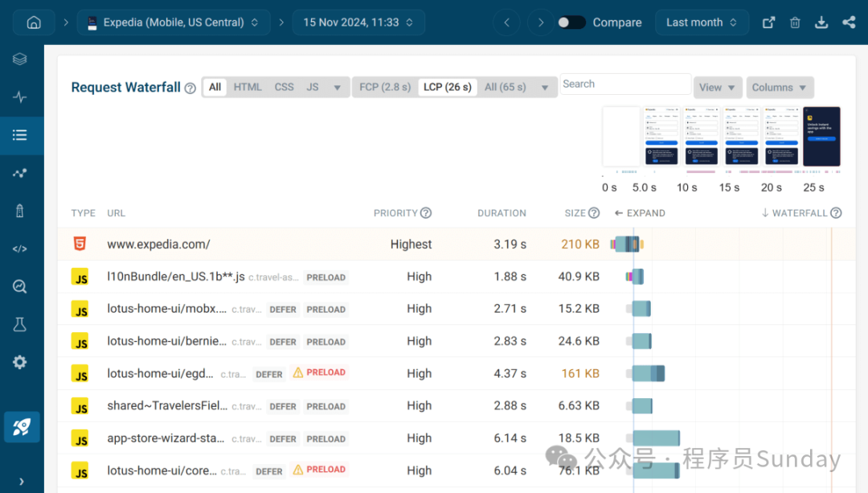Open the Expedia (Mobile, US Central) page selector

point(174,23)
